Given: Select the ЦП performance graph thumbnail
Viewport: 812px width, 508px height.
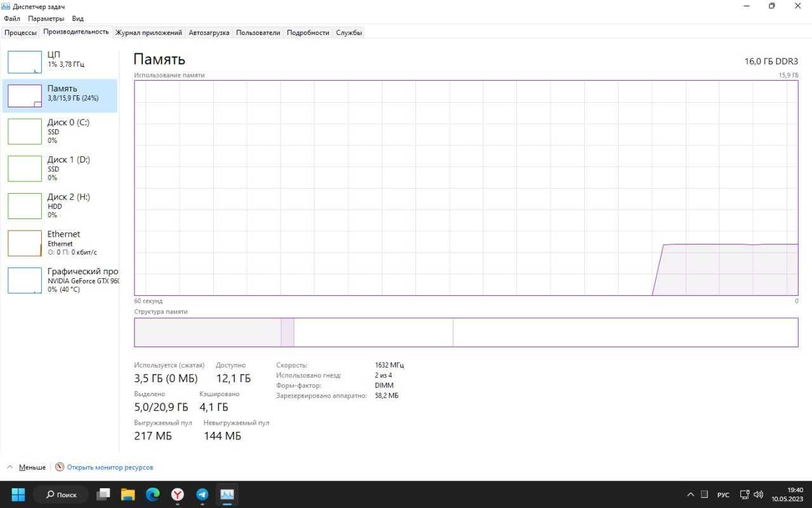Looking at the screenshot, I should click(x=24, y=62).
